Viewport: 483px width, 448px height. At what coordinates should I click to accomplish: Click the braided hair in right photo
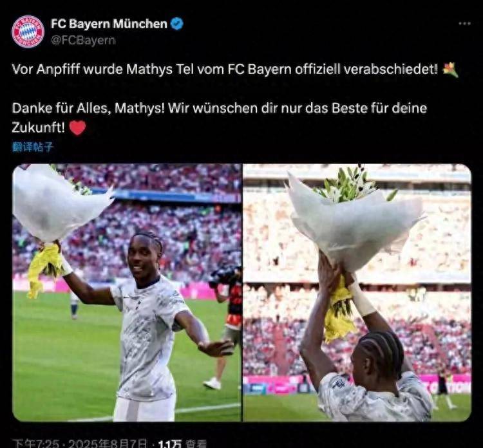pyautogui.click(x=381, y=351)
